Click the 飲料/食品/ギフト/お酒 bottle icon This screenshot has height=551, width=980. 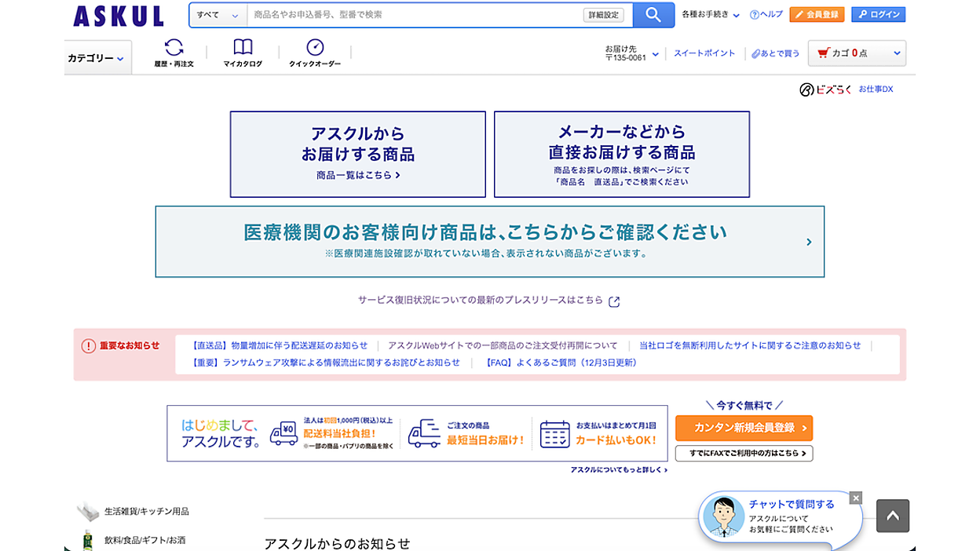(x=88, y=540)
